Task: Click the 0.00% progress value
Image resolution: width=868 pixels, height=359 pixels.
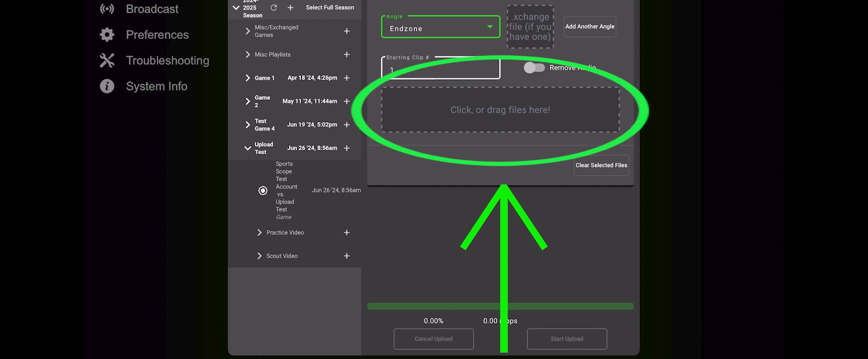Action: [x=434, y=321]
